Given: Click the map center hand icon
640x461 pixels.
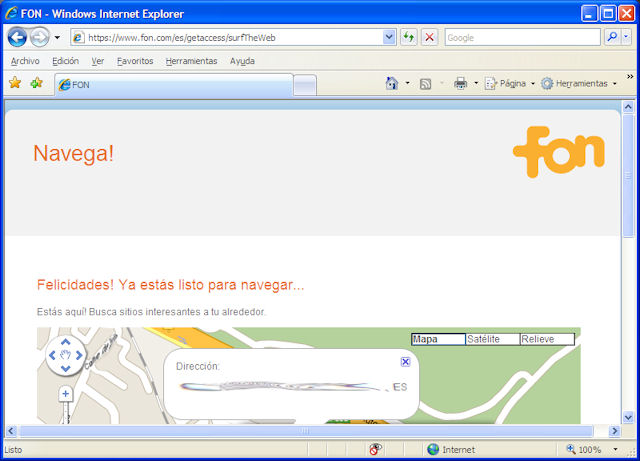Looking at the screenshot, I should point(65,355).
